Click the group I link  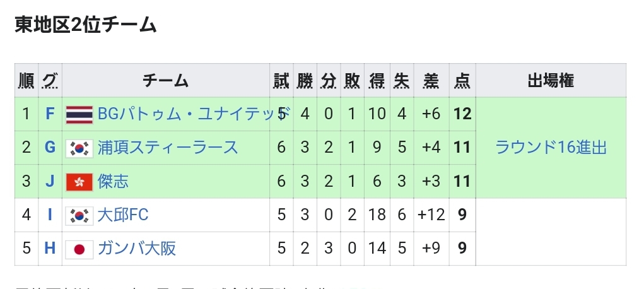pos(50,215)
